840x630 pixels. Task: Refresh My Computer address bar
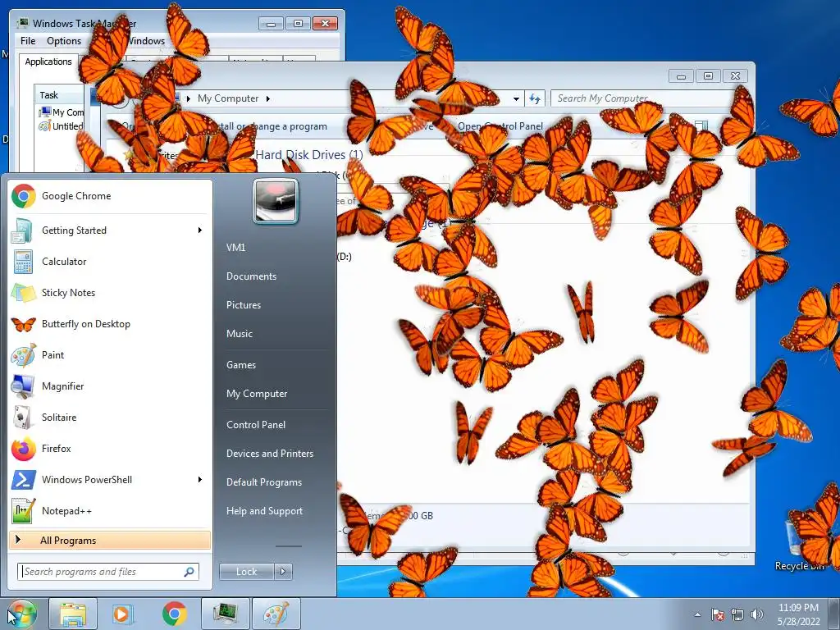pyautogui.click(x=535, y=98)
